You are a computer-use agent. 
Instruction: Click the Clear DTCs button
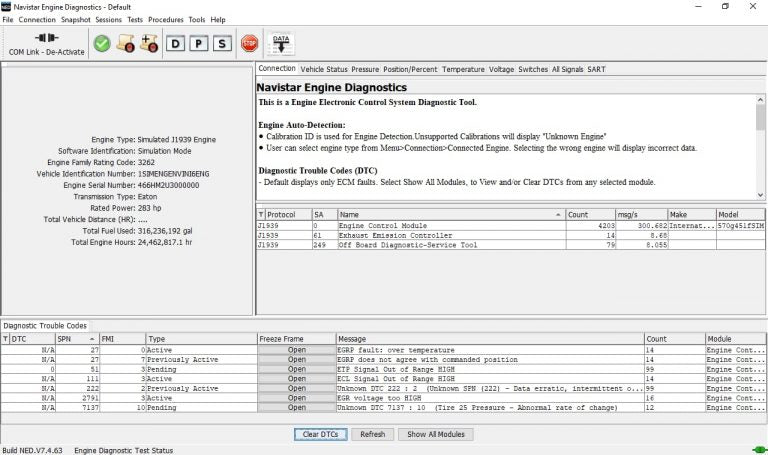click(x=320, y=434)
